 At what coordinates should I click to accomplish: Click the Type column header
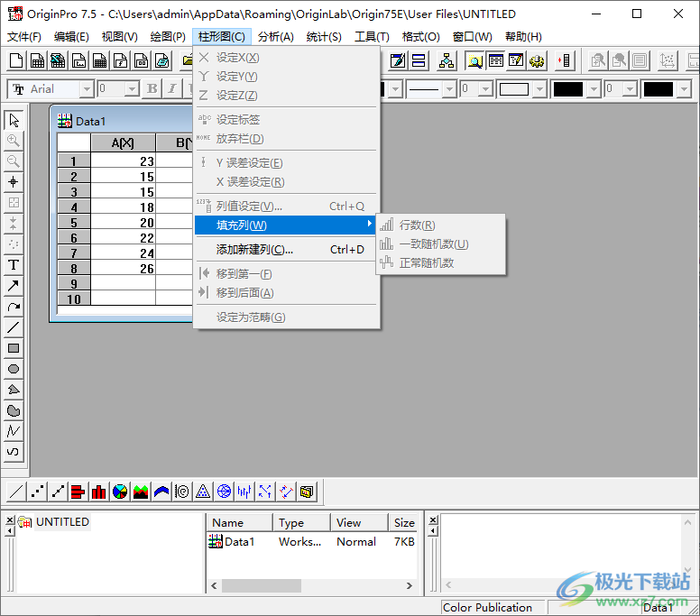tap(302, 522)
